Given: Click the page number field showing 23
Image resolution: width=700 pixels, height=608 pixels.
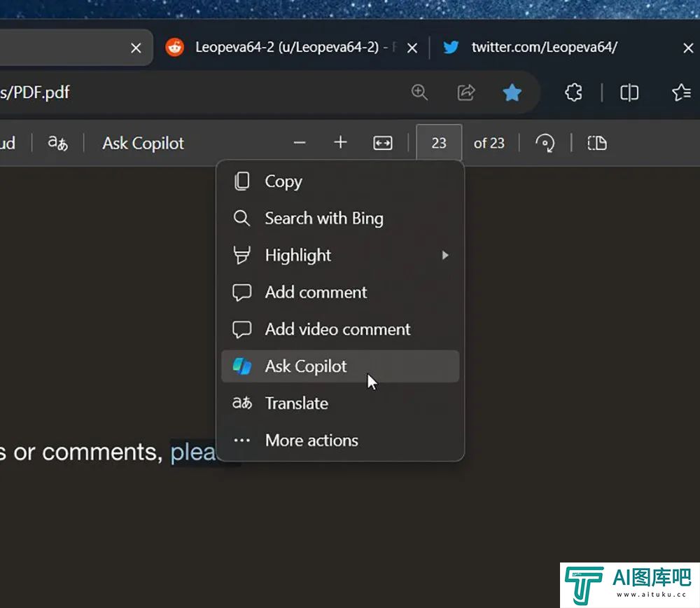Looking at the screenshot, I should 439,143.
